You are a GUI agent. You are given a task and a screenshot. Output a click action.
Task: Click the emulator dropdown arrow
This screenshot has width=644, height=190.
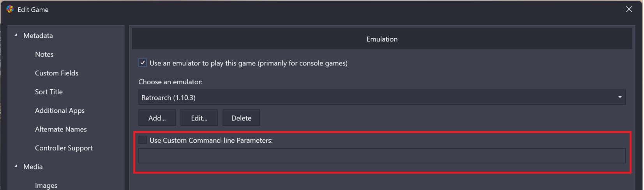620,97
